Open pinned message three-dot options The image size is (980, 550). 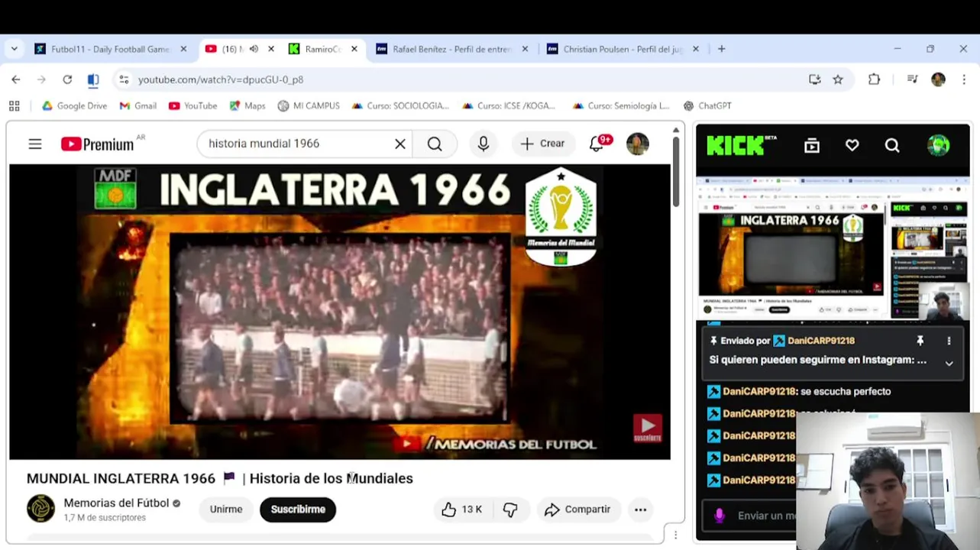(949, 341)
